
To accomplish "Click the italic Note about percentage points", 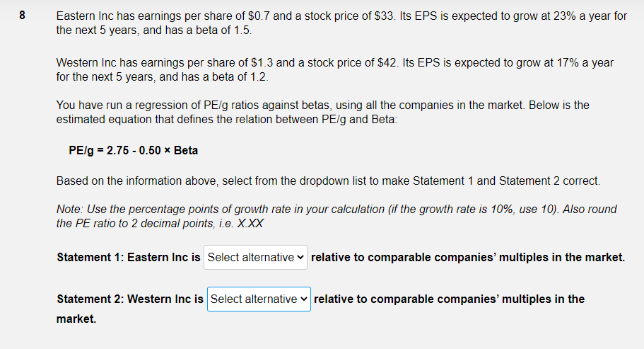I will pyautogui.click(x=336, y=216).
